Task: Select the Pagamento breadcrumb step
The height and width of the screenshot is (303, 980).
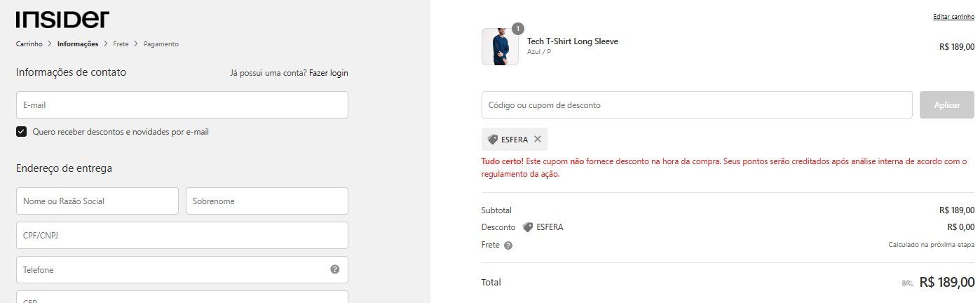Action: 161,44
